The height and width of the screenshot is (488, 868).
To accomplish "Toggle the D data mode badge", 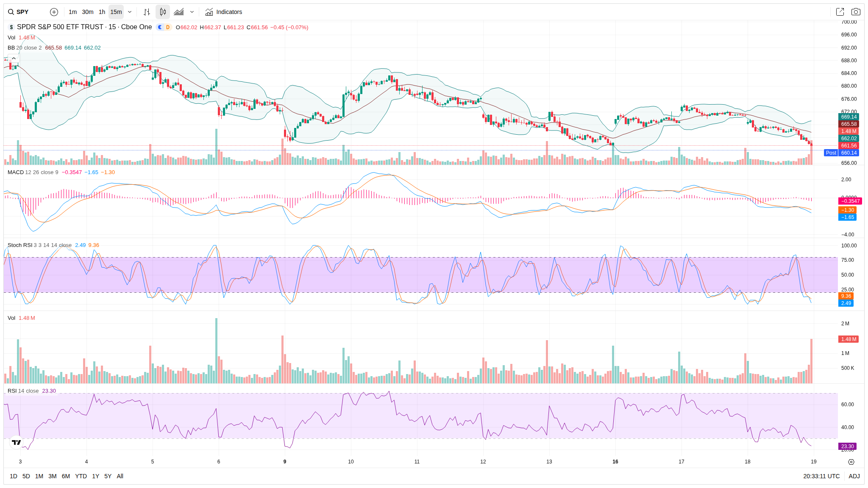I will tap(168, 27).
